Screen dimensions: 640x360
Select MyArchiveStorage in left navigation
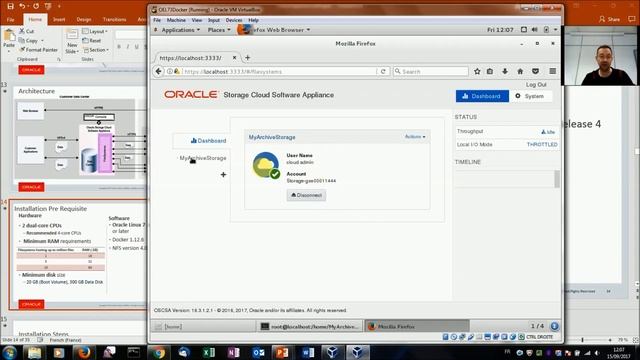tap(203, 158)
